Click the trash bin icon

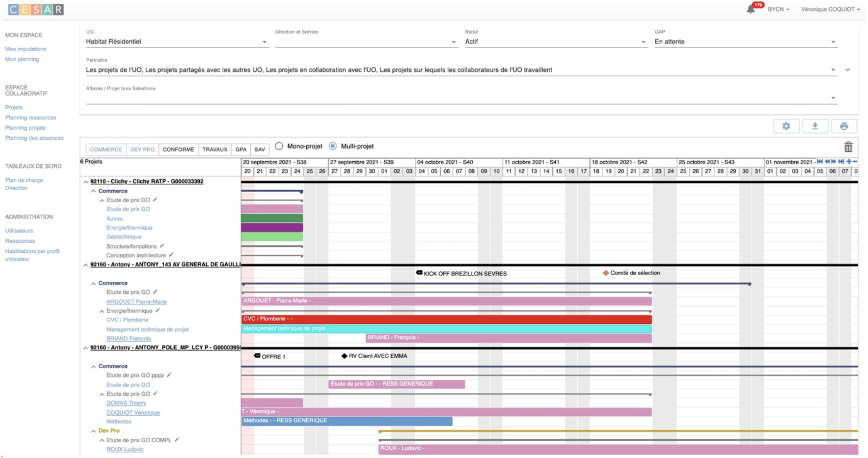coord(848,147)
